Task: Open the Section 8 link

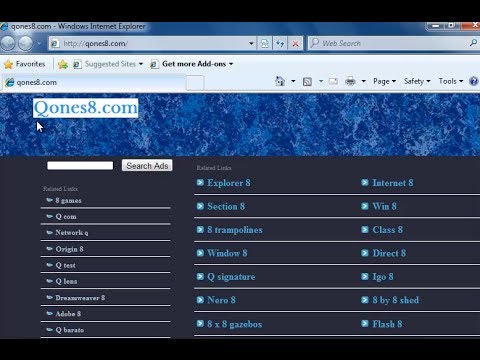Action: (x=226, y=206)
